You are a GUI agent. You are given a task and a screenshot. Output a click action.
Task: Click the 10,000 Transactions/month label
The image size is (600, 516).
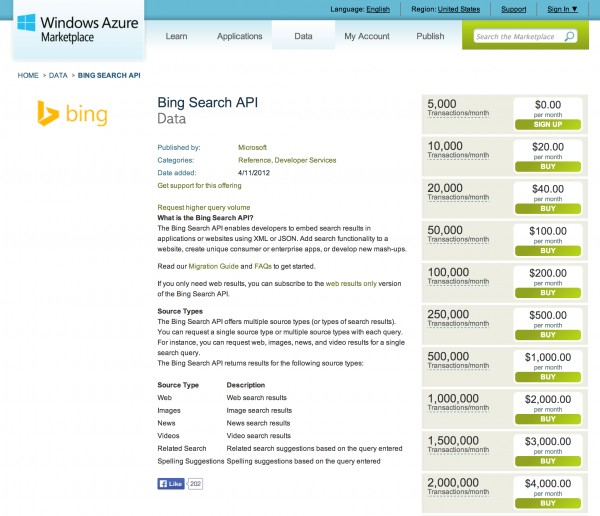[x=458, y=150]
